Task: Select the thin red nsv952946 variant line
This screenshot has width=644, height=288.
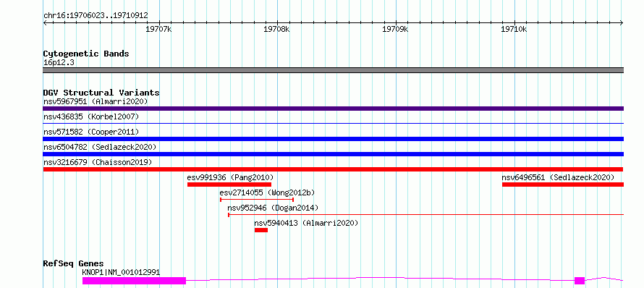Action: point(426,214)
